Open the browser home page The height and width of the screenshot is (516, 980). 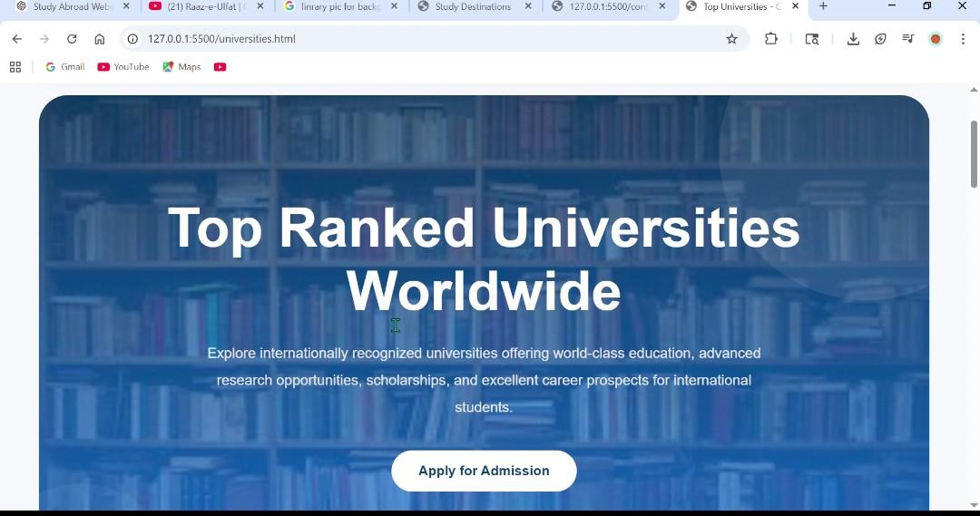point(100,39)
